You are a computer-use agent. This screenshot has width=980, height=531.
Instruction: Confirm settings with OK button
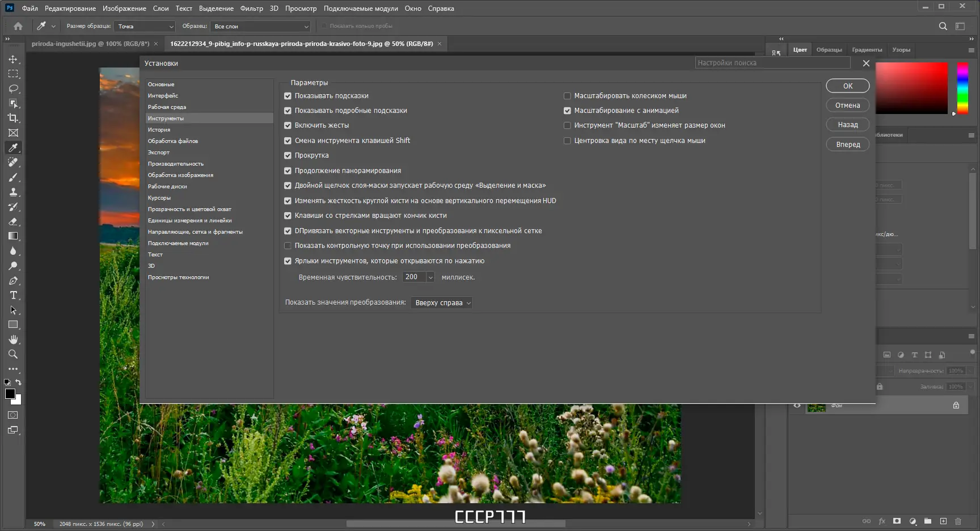click(x=848, y=86)
